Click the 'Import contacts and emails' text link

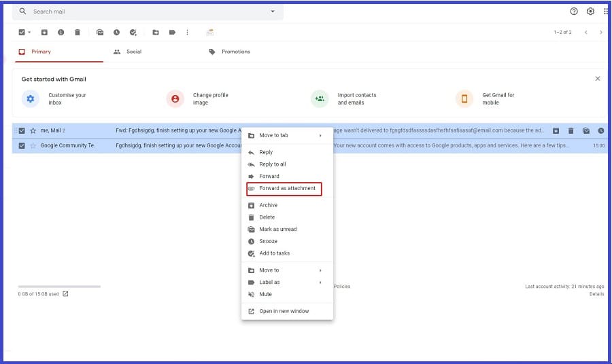click(357, 98)
